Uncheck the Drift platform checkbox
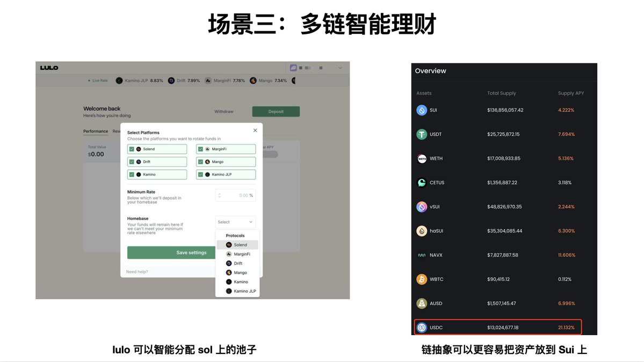The image size is (644, 362). pos(132,162)
